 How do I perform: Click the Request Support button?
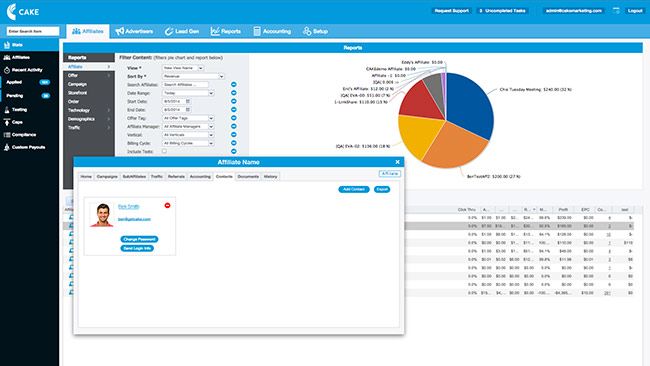click(451, 11)
